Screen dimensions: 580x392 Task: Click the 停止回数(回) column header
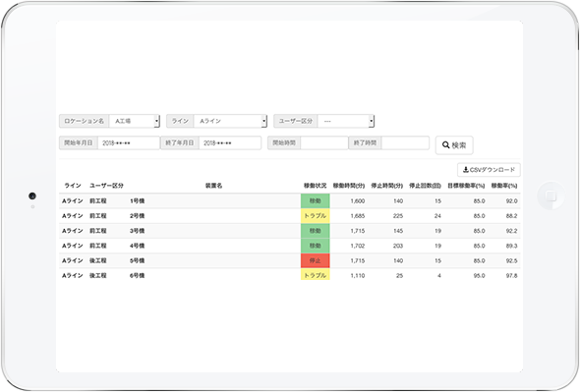click(x=425, y=186)
